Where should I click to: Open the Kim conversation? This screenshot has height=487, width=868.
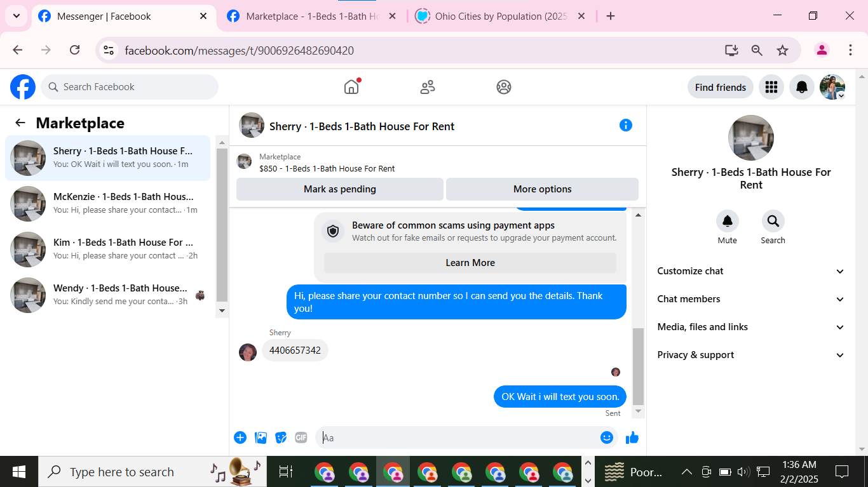click(x=108, y=250)
